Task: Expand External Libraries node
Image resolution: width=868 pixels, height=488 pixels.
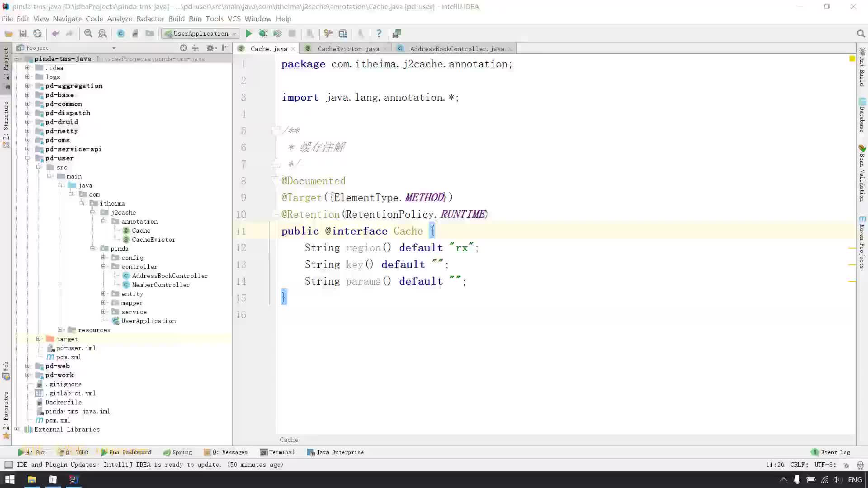Action: click(17, 429)
